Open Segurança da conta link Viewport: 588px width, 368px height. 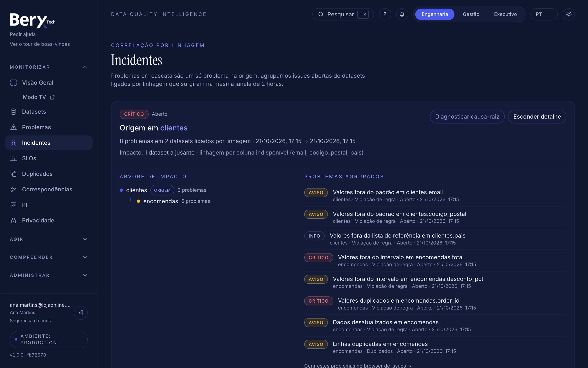tap(31, 321)
